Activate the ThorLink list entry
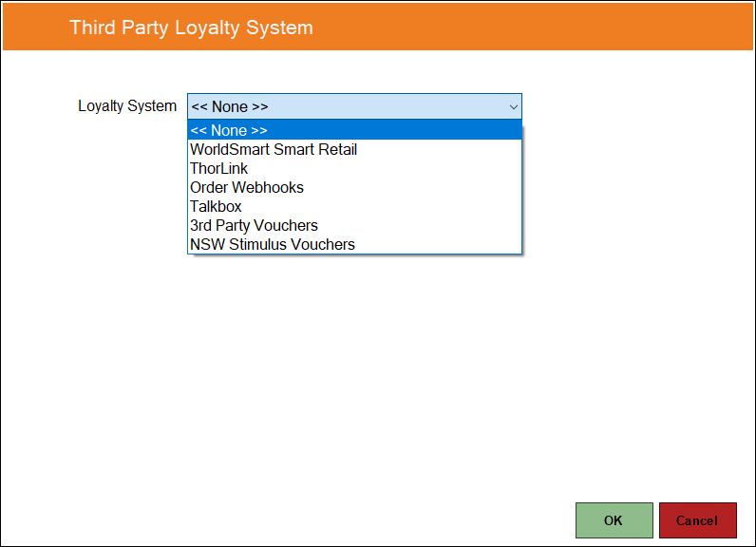 354,168
